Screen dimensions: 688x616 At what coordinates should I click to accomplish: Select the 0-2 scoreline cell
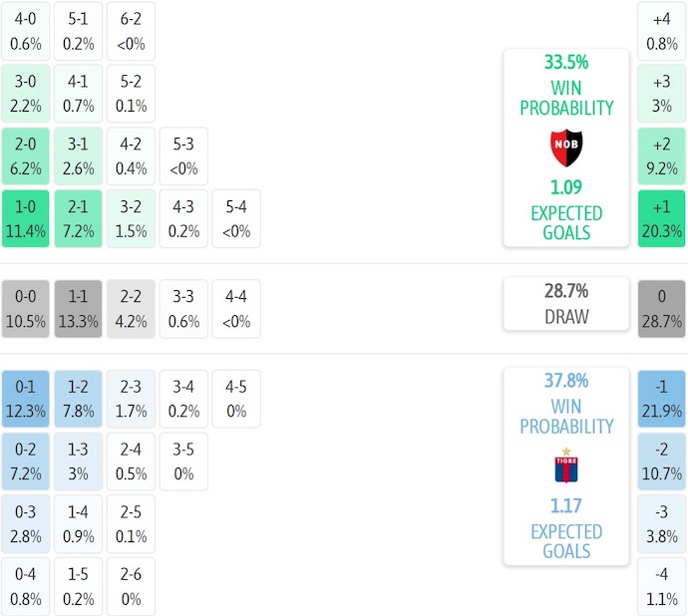(x=26, y=460)
